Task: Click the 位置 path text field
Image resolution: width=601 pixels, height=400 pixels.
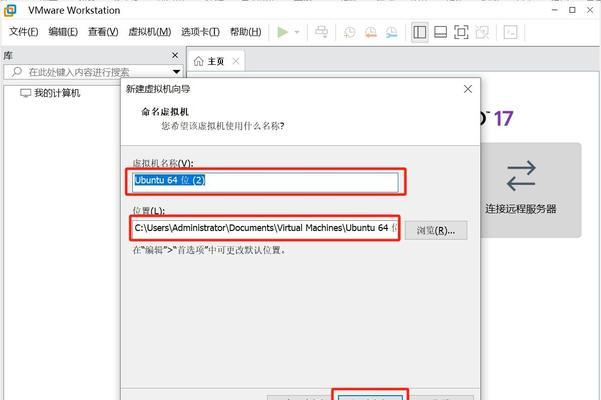Action: coord(265,228)
